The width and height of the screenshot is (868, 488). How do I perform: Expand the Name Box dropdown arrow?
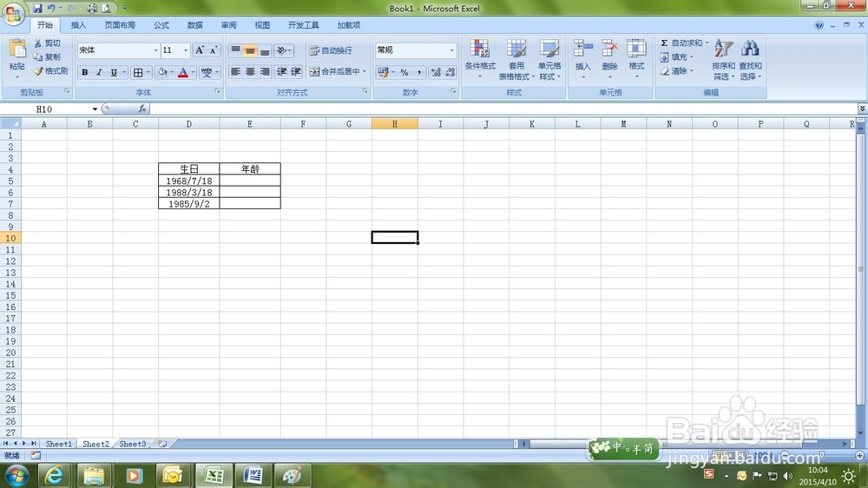tap(95, 109)
